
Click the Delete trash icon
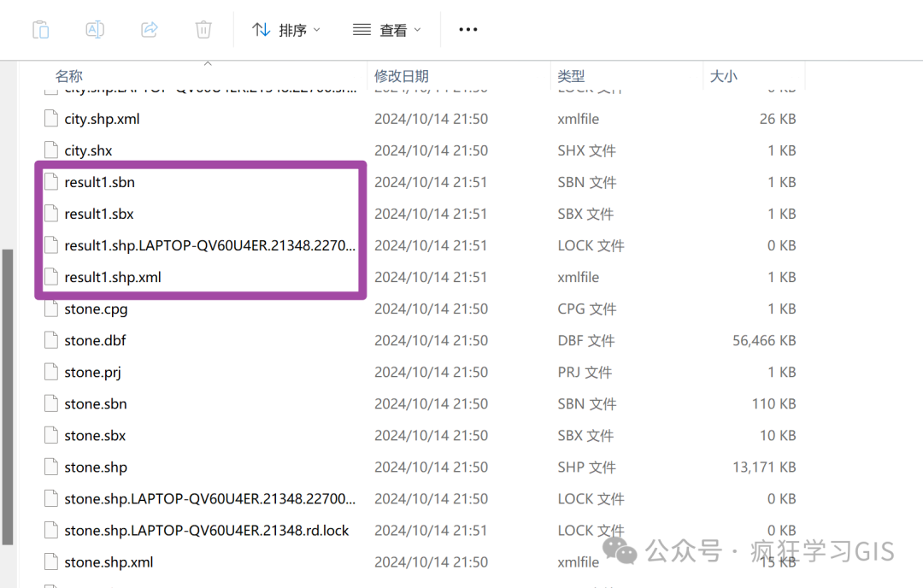click(x=203, y=29)
